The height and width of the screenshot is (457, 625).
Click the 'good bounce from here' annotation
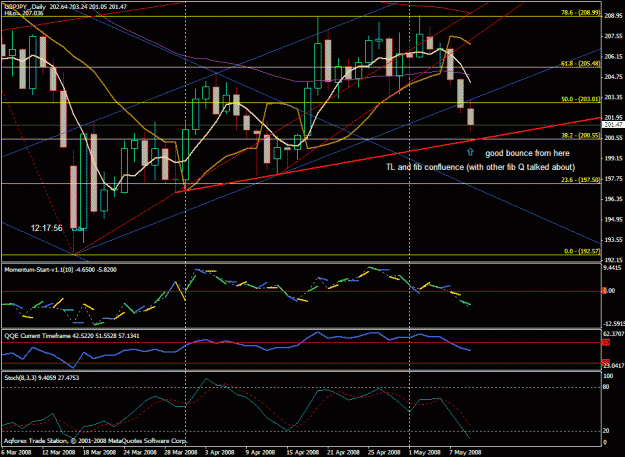527,153
